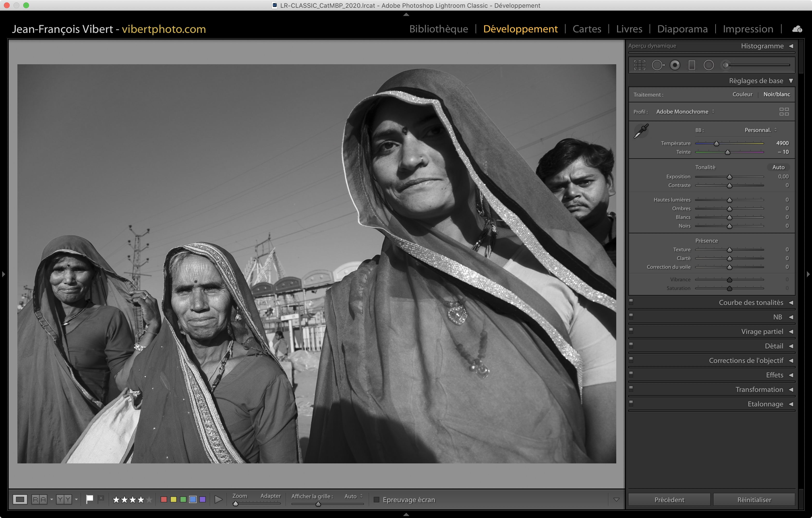
Task: Switch to the Bibliothèque module
Action: click(438, 29)
